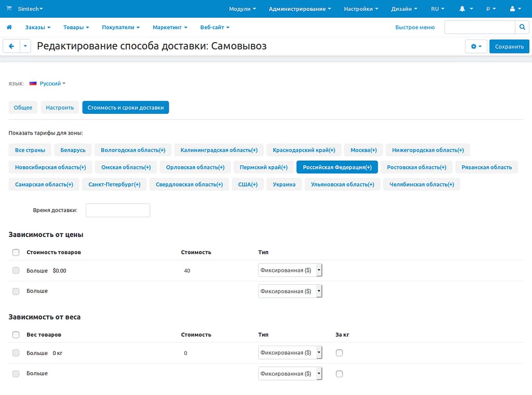Click the Сохранить button

[x=509, y=46]
